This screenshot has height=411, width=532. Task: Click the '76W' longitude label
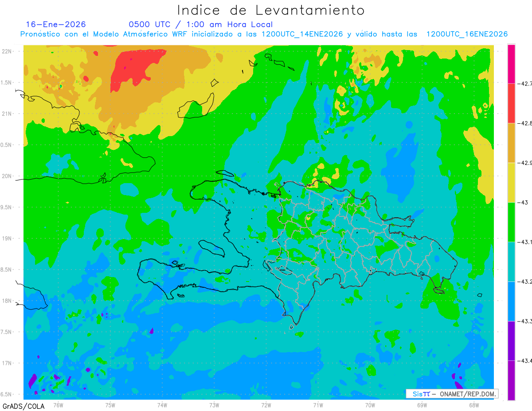[58, 405]
